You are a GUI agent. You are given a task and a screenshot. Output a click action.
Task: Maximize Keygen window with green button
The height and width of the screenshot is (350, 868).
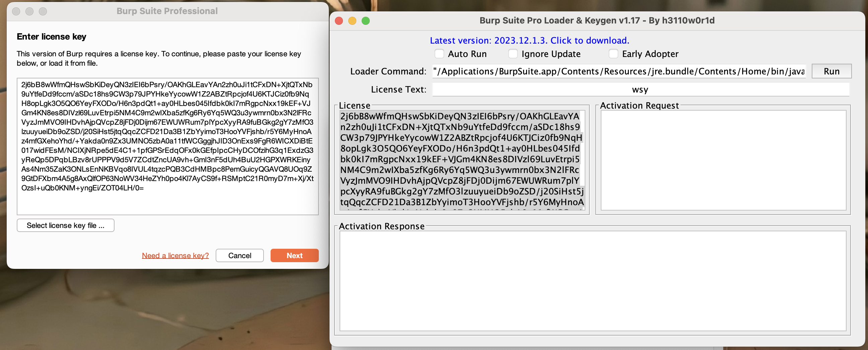click(366, 21)
